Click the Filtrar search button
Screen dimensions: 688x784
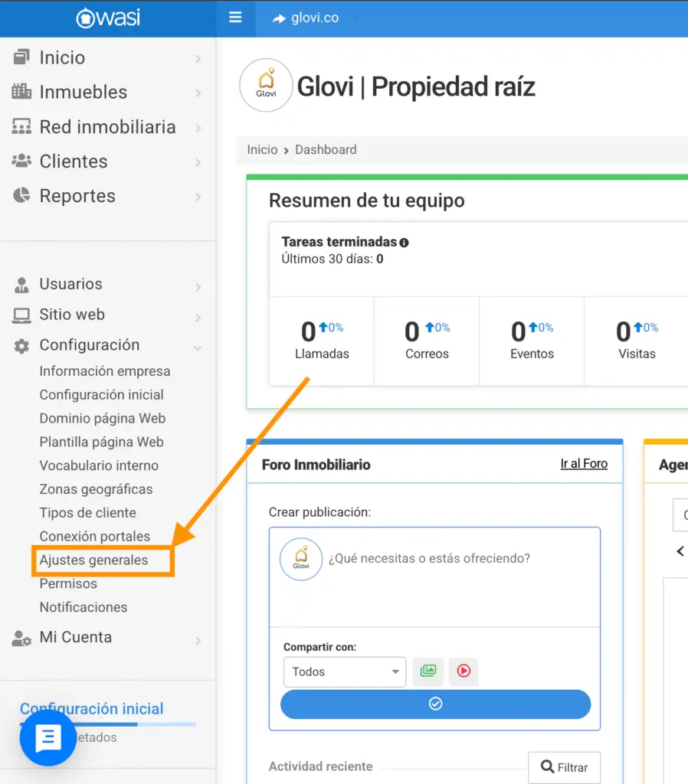pyautogui.click(x=564, y=767)
